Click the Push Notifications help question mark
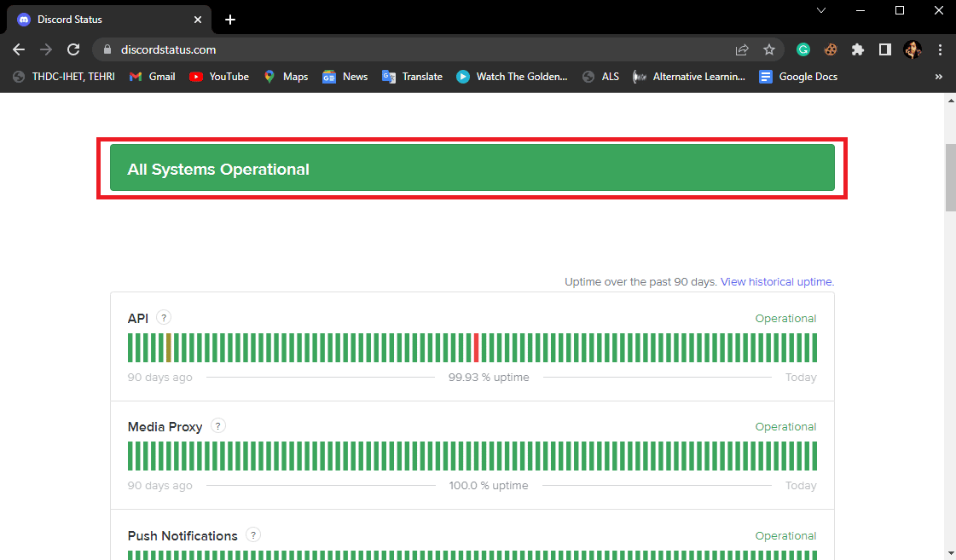The image size is (956, 560). click(x=253, y=535)
